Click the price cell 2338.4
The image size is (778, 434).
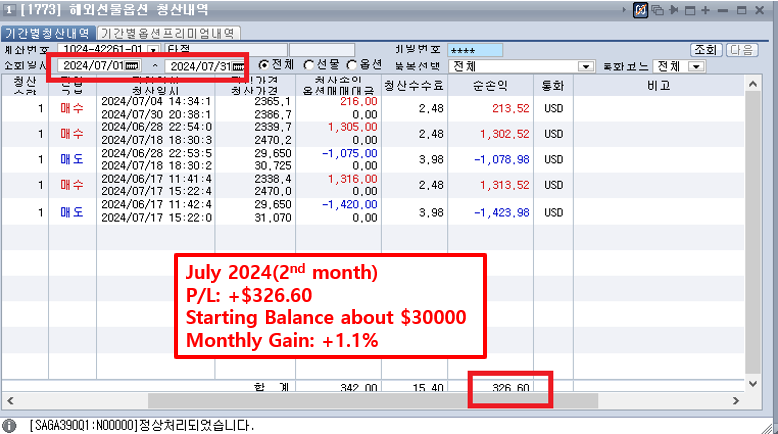(x=273, y=179)
